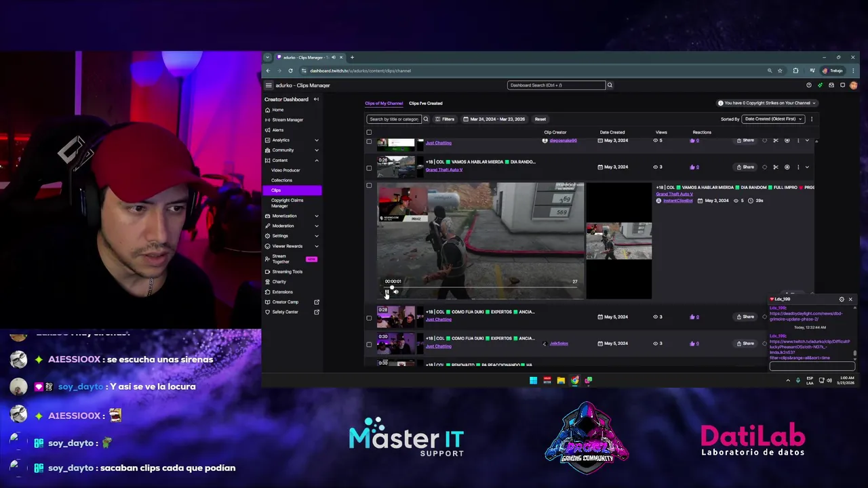
Task: Share the VAMOS A HABLAR MIERDA clip
Action: point(746,167)
